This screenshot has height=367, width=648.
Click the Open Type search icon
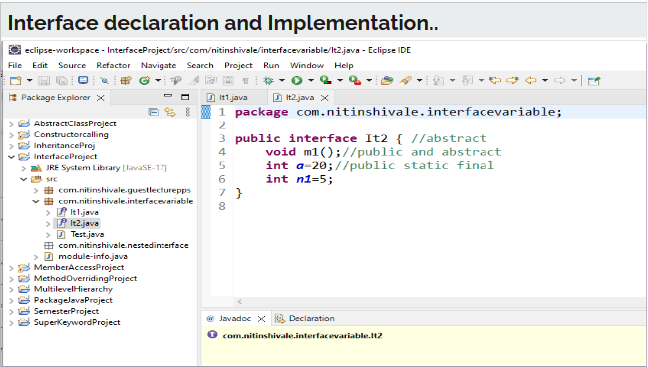tap(176, 81)
